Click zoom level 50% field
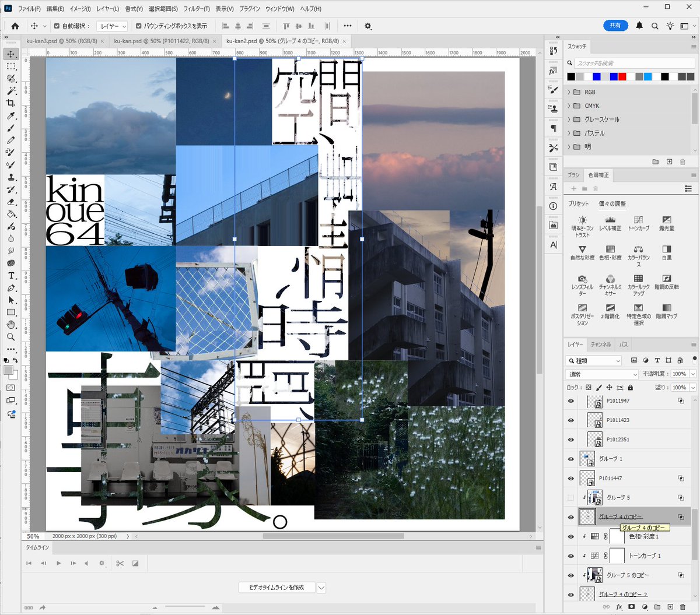The width and height of the screenshot is (700, 615). tap(33, 536)
